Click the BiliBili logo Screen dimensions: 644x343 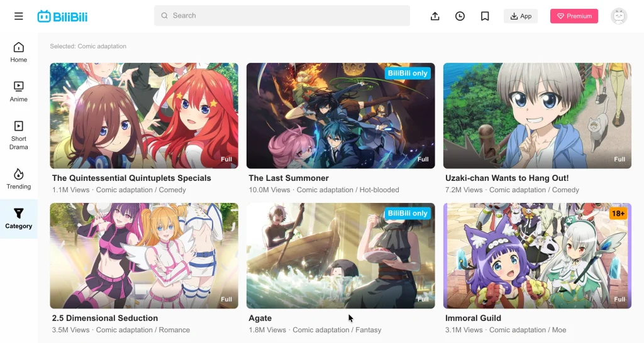[62, 16]
